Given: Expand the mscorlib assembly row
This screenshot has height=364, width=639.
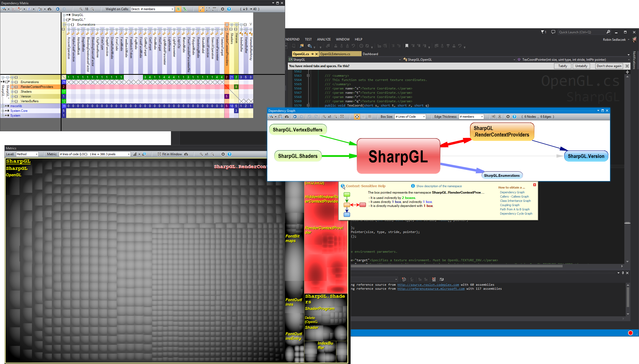Looking at the screenshot, I should point(3,106).
